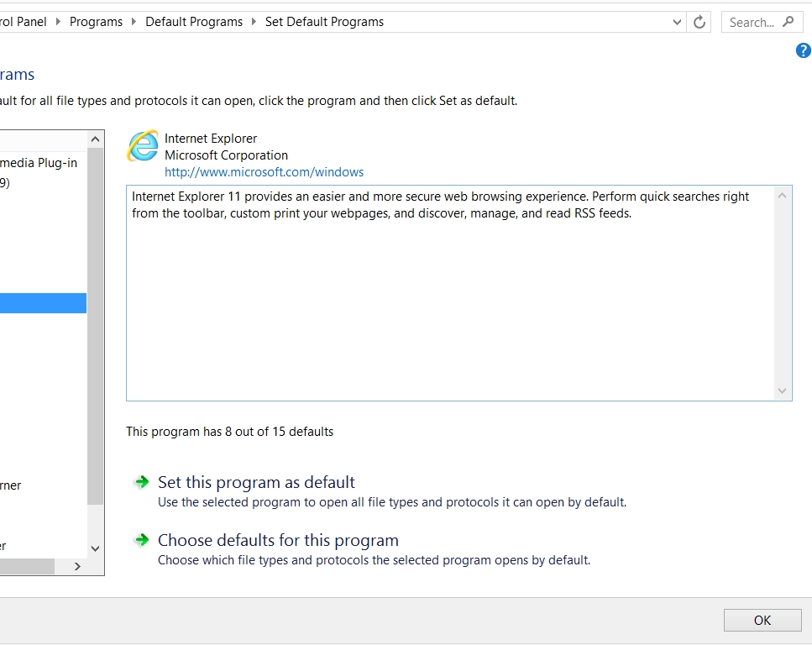Screen dimensions: 812x645
Task: Select the highlighted blue program list item
Action: click(x=43, y=303)
